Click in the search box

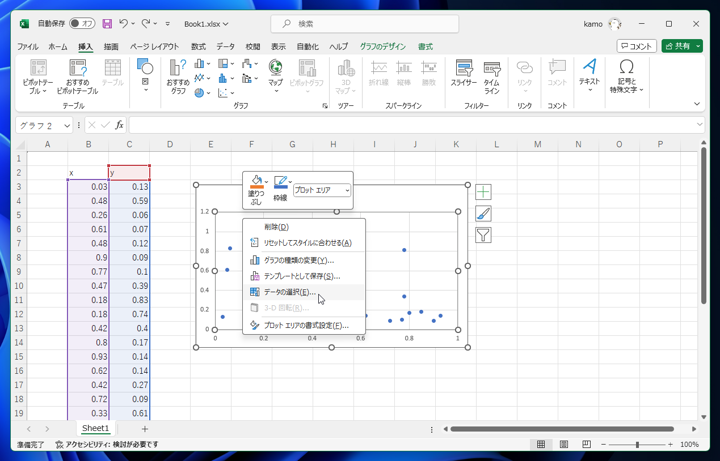[365, 24]
